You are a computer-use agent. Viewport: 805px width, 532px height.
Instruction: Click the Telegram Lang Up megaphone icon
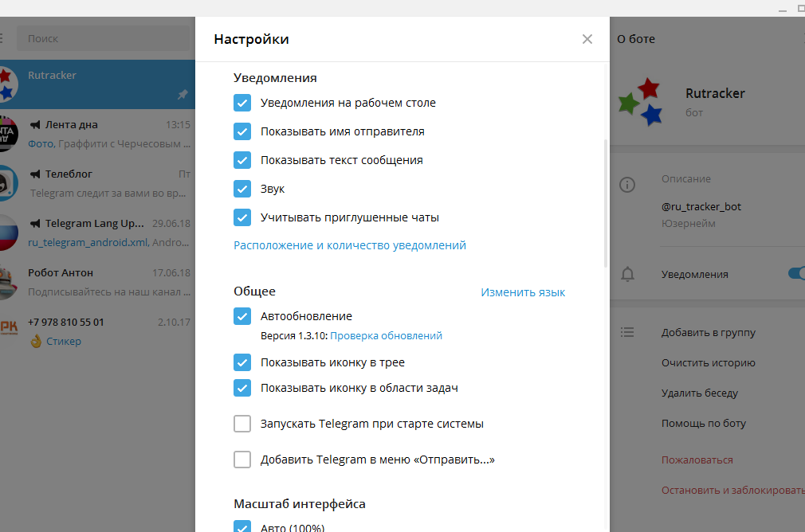35,223
